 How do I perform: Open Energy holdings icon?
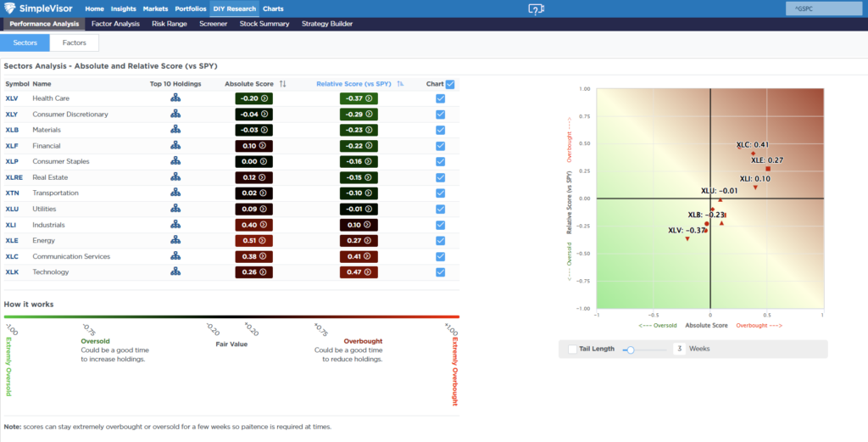[175, 240]
